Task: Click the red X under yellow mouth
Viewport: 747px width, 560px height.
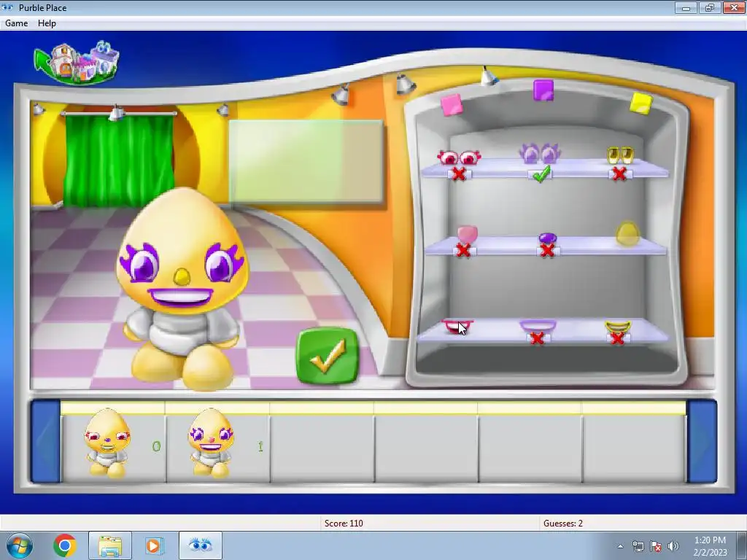Action: (x=617, y=338)
